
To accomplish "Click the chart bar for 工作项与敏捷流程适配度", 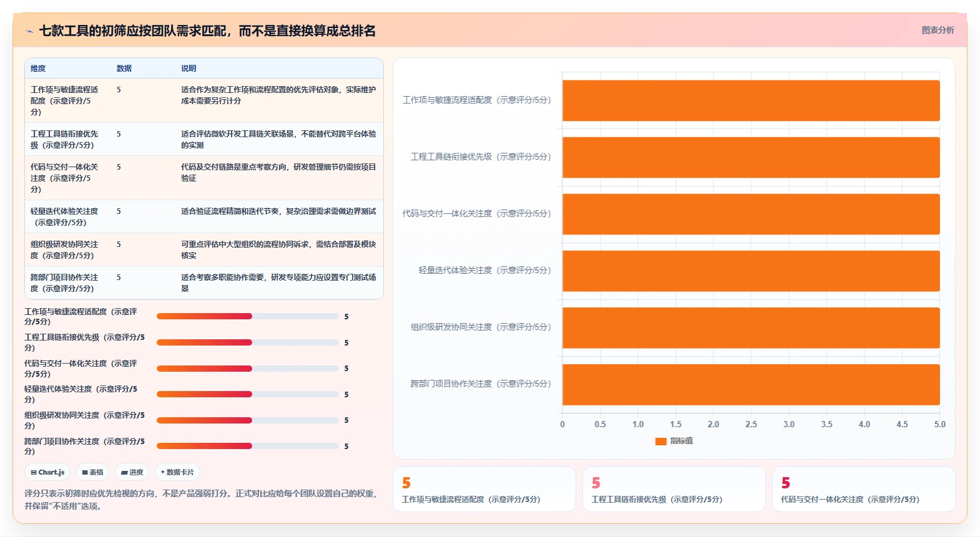I will pos(751,100).
